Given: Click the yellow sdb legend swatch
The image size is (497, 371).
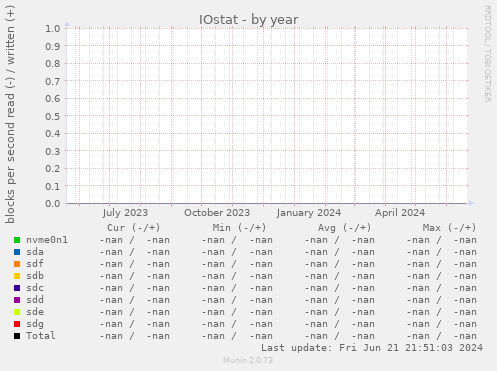Looking at the screenshot, I should click(17, 276).
